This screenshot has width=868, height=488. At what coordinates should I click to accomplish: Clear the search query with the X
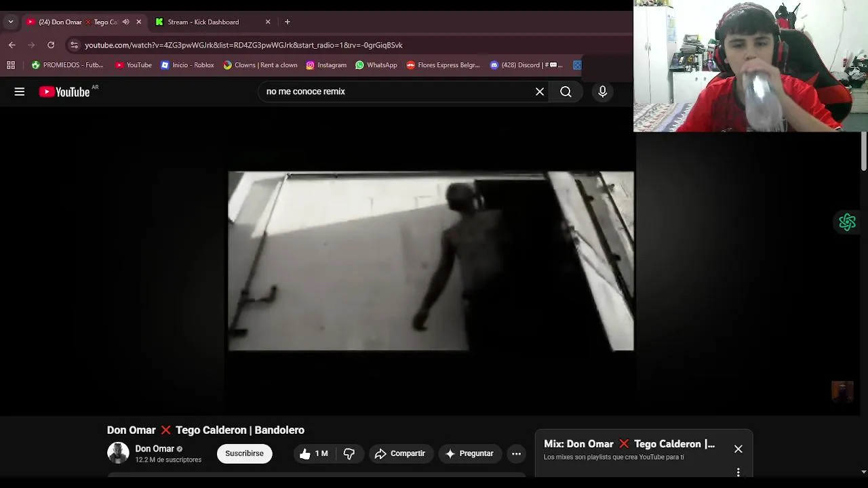pyautogui.click(x=540, y=91)
